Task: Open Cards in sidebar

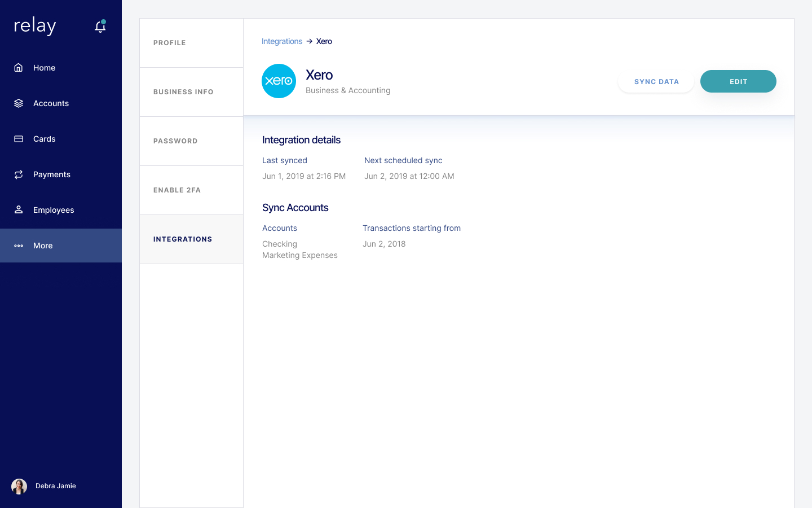Action: click(x=61, y=139)
